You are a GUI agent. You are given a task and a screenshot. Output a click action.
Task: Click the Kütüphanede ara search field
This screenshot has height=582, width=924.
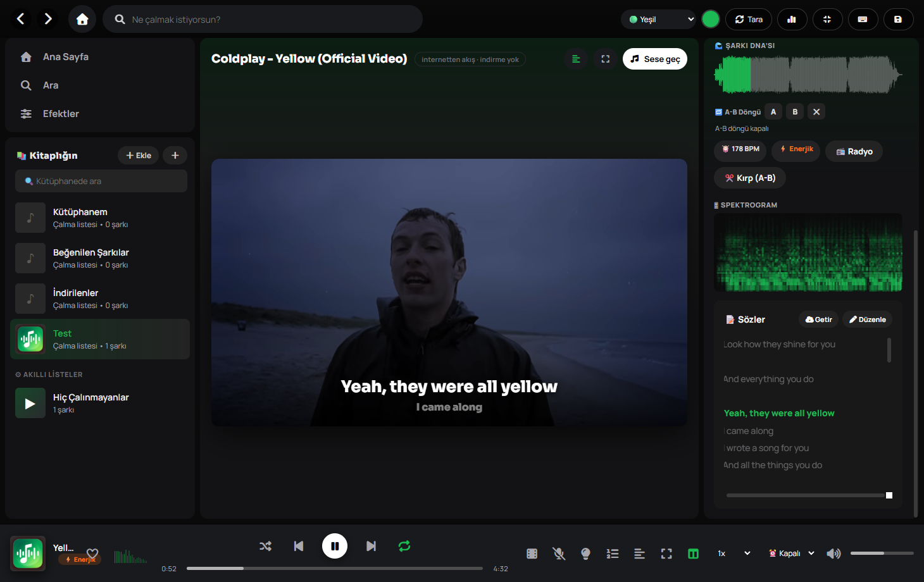click(101, 181)
